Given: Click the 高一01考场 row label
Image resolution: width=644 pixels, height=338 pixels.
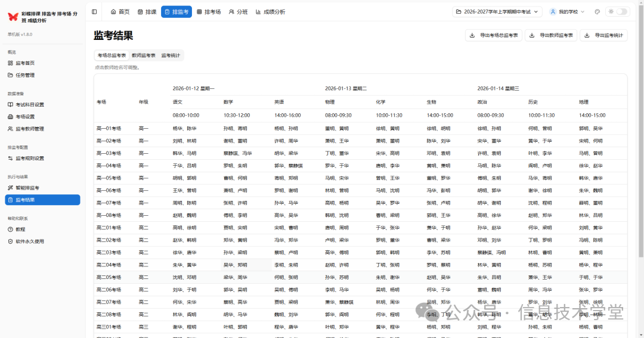Looking at the screenshot, I should 109,129.
